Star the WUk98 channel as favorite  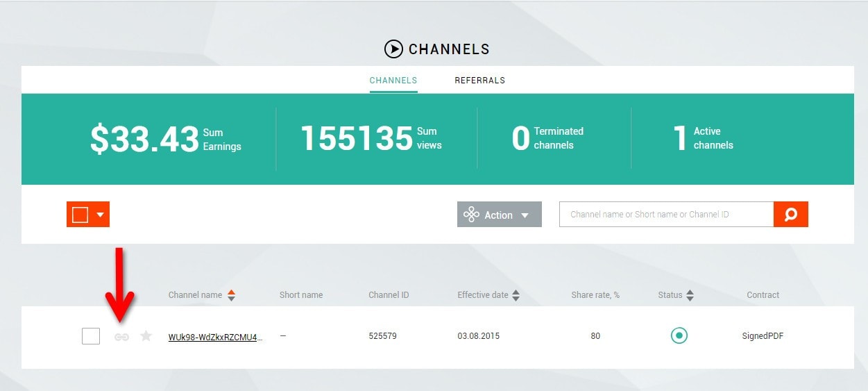(146, 336)
